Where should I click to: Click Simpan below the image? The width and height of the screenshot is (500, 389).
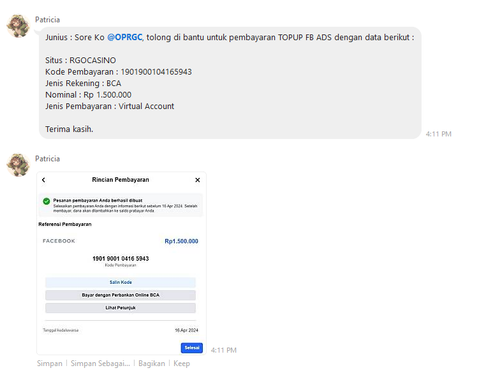[x=49, y=363]
